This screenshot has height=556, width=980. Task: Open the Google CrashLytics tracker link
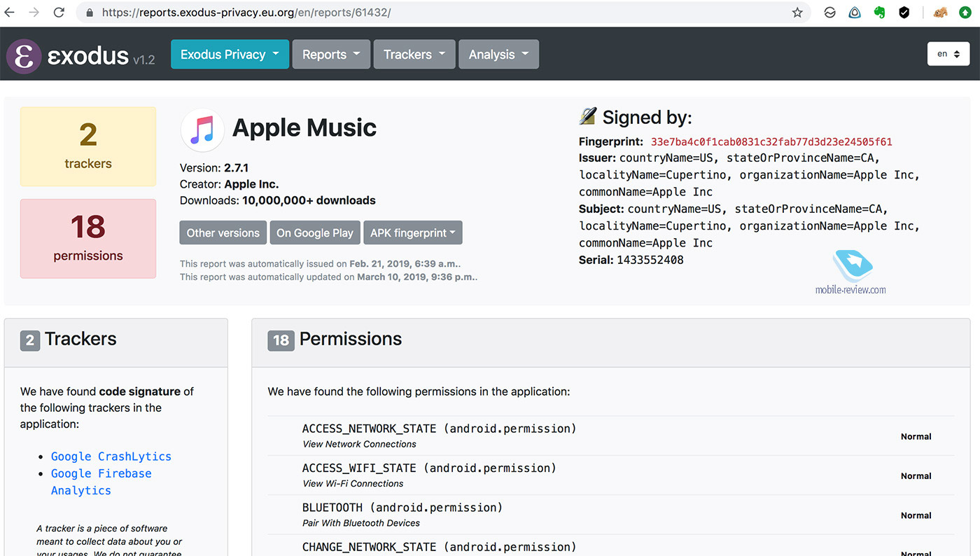coord(111,457)
